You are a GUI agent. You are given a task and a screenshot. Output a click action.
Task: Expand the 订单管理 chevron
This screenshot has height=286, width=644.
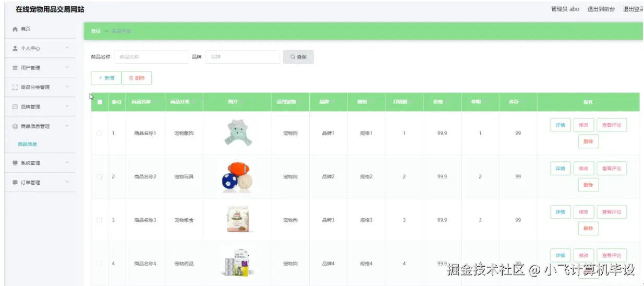67,182
